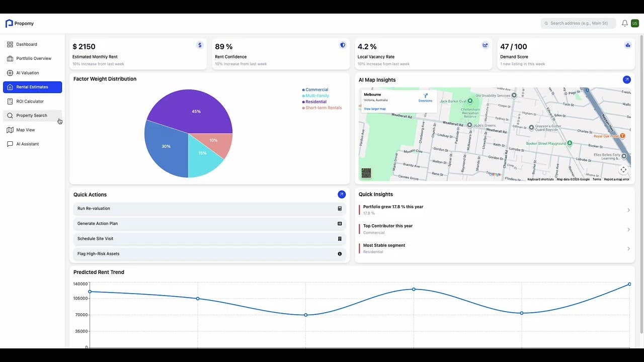Click the View larger map link

[375, 109]
